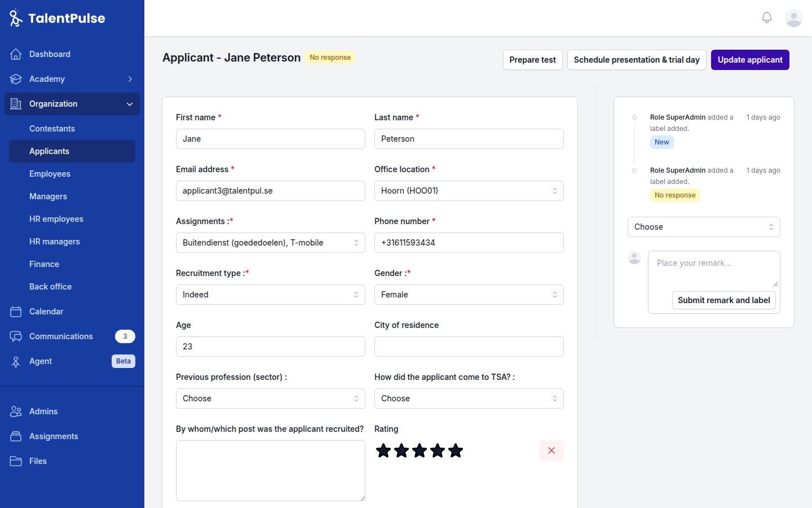Screen dimensions: 812x508
Task: Open the Dashboard from the sidebar
Action: tap(49, 54)
